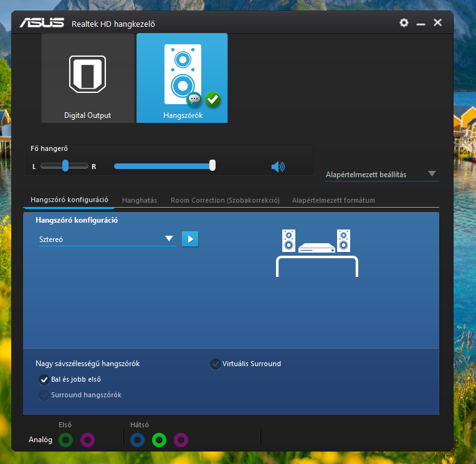Switch to Hangszóró konfiguráció tab

(69, 200)
